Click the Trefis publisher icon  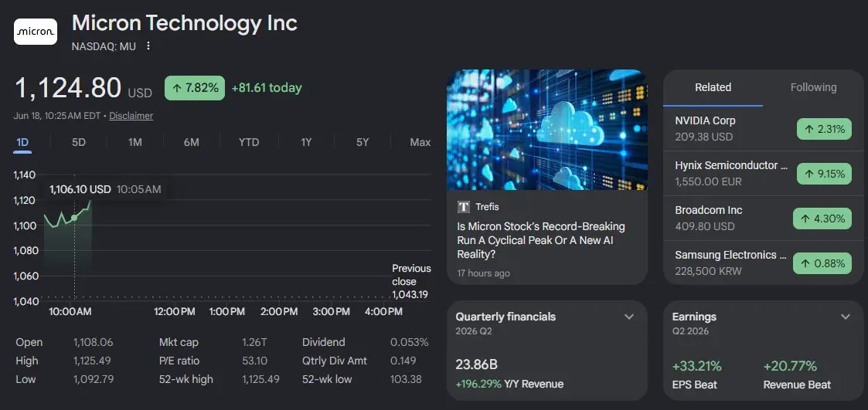464,207
